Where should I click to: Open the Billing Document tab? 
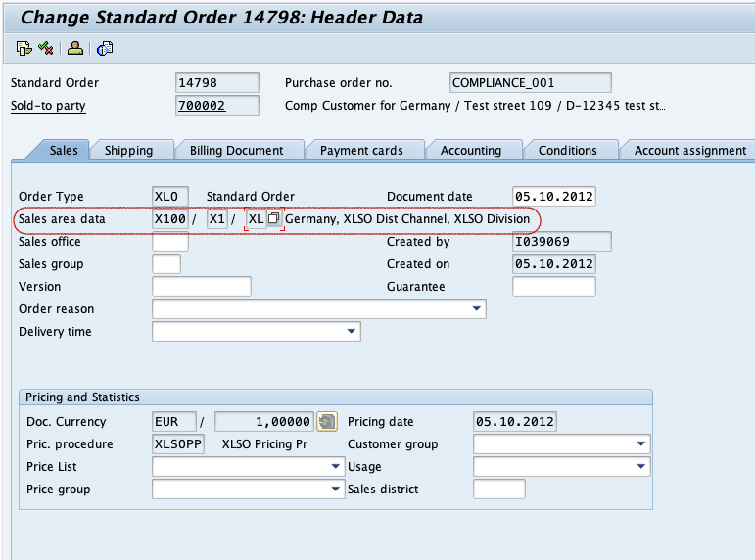(236, 150)
